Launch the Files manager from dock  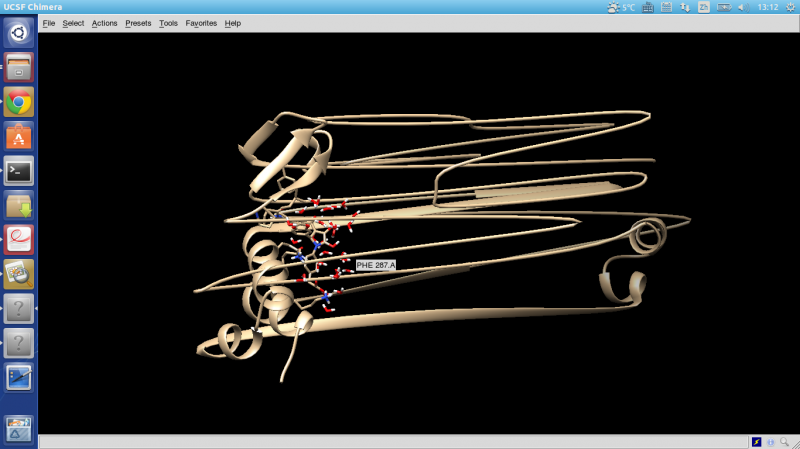click(x=19, y=67)
